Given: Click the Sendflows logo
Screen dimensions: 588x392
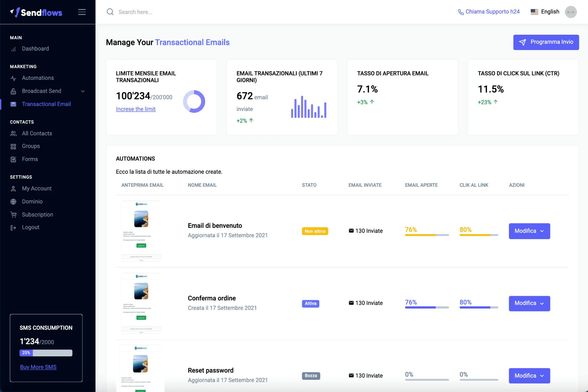Looking at the screenshot, I should 36,12.
